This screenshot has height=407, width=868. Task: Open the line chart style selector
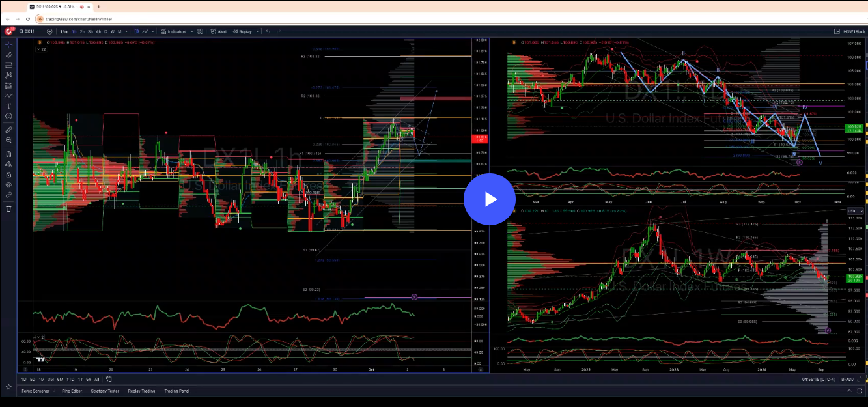145,31
